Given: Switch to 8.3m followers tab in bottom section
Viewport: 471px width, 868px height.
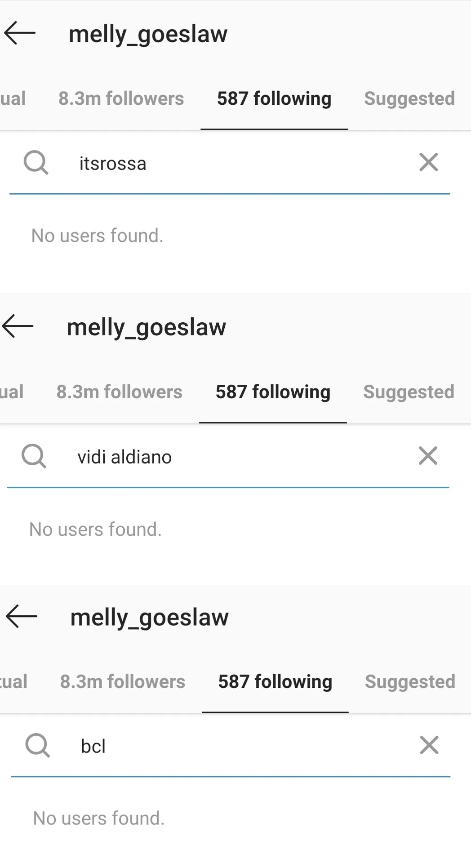Looking at the screenshot, I should pyautogui.click(x=123, y=681).
